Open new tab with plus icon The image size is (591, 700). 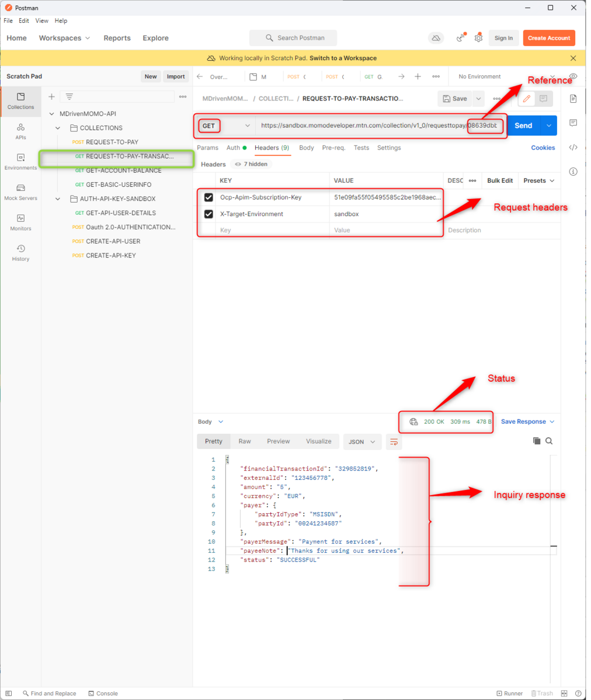point(418,76)
